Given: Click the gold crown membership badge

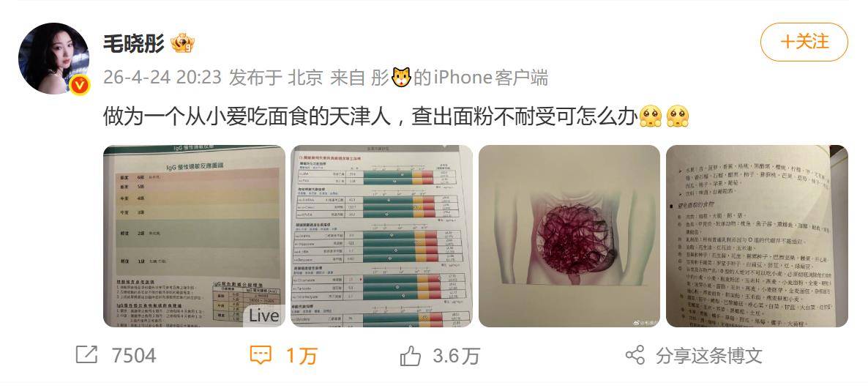Looking at the screenshot, I should [182, 42].
